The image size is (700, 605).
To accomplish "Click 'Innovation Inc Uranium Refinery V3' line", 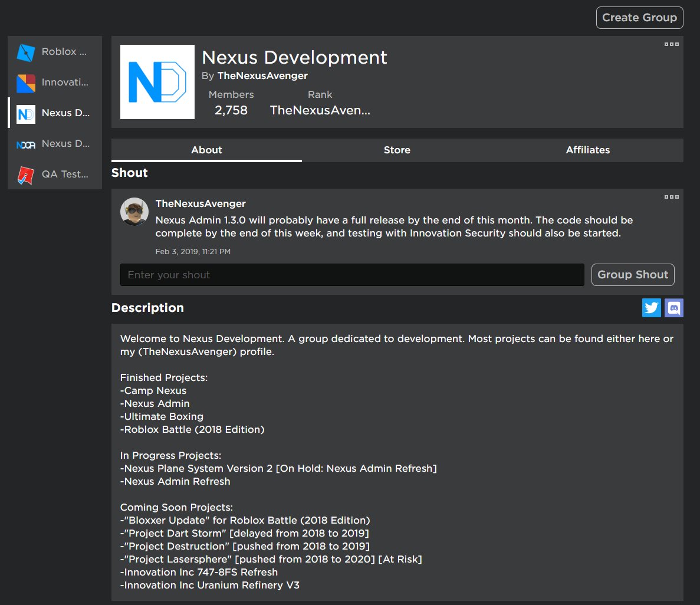I will [210, 585].
